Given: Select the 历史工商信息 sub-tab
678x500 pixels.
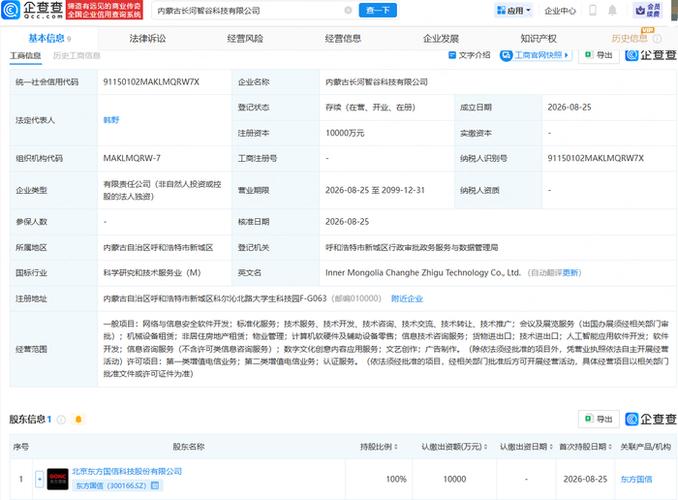Looking at the screenshot, I should (77, 55).
